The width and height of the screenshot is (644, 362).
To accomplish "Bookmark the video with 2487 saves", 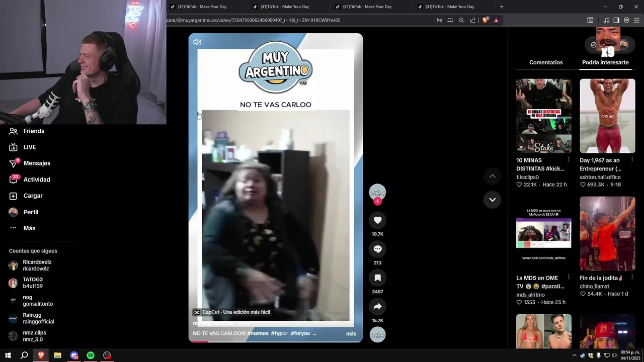I will tap(377, 278).
